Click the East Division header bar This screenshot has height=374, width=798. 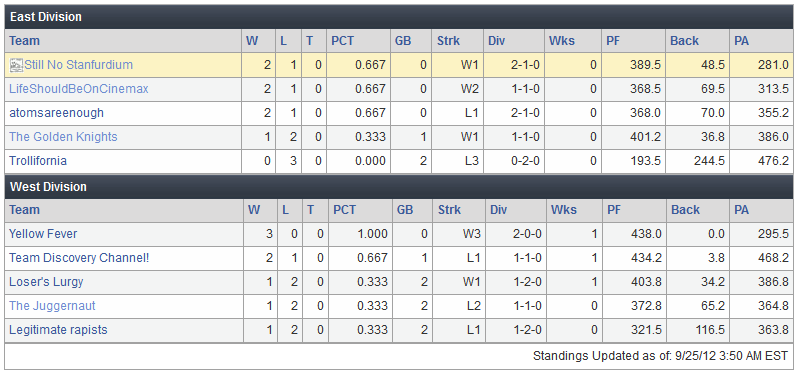pyautogui.click(x=399, y=17)
